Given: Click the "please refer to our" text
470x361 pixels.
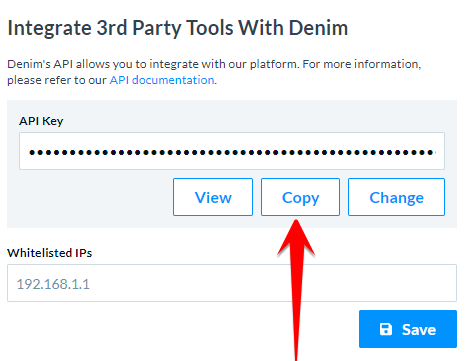Looking at the screenshot, I should [x=57, y=80].
